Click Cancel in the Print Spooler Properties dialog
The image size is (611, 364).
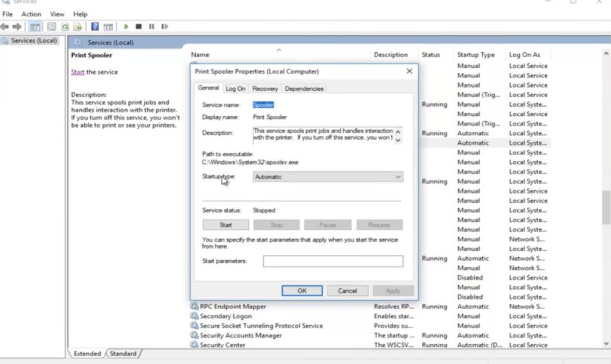click(x=348, y=291)
